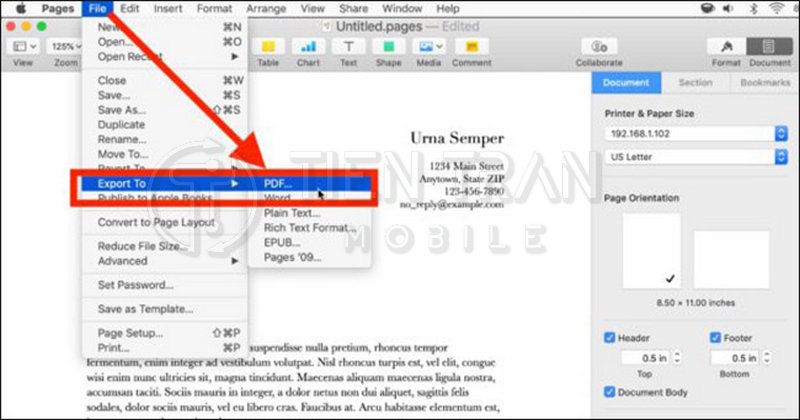Toggle the Document inspector button
This screenshot has height=420, width=800.
pyautogui.click(x=769, y=46)
